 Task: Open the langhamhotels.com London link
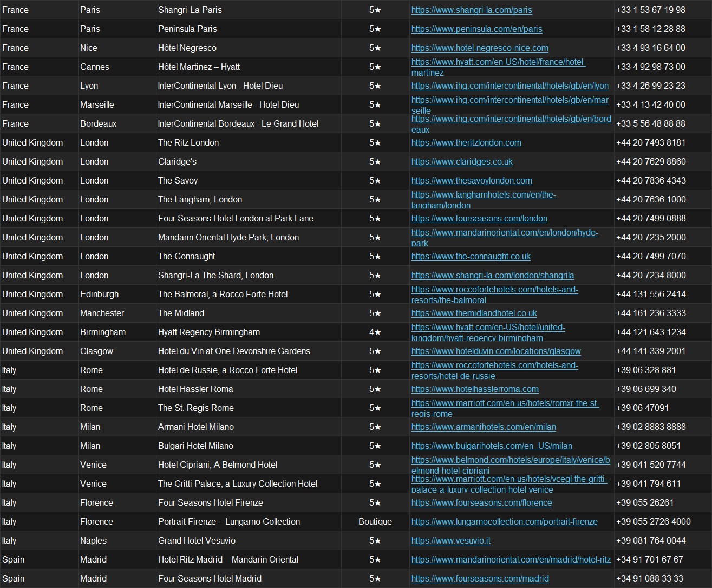click(x=484, y=199)
